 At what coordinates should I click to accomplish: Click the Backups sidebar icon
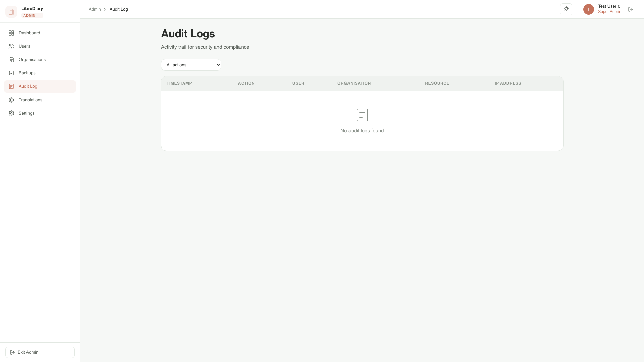pyautogui.click(x=12, y=73)
